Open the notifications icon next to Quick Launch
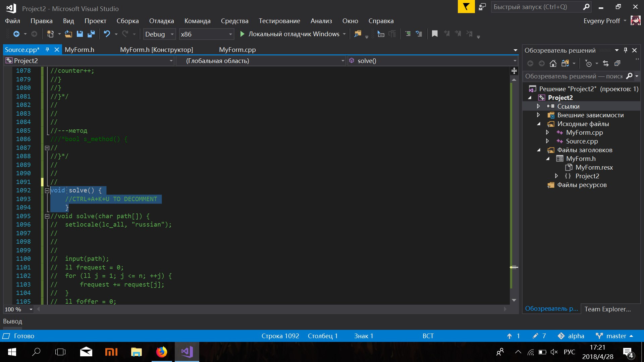 point(482,7)
